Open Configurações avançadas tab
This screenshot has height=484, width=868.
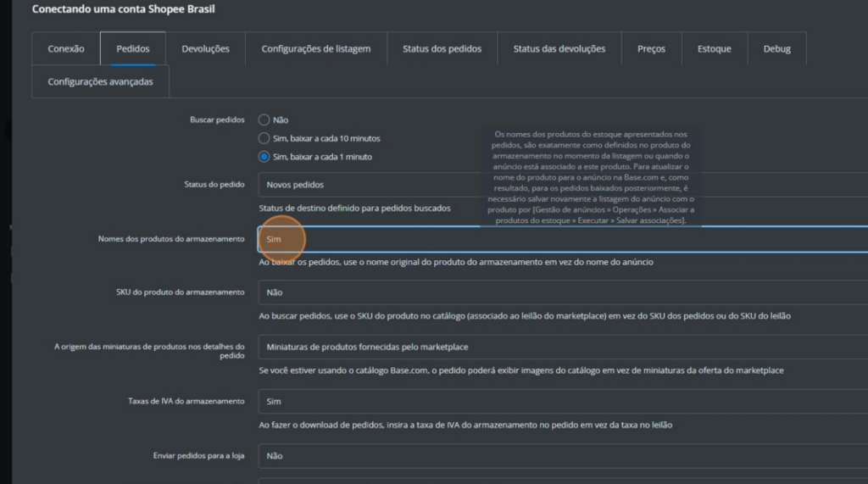[100, 82]
